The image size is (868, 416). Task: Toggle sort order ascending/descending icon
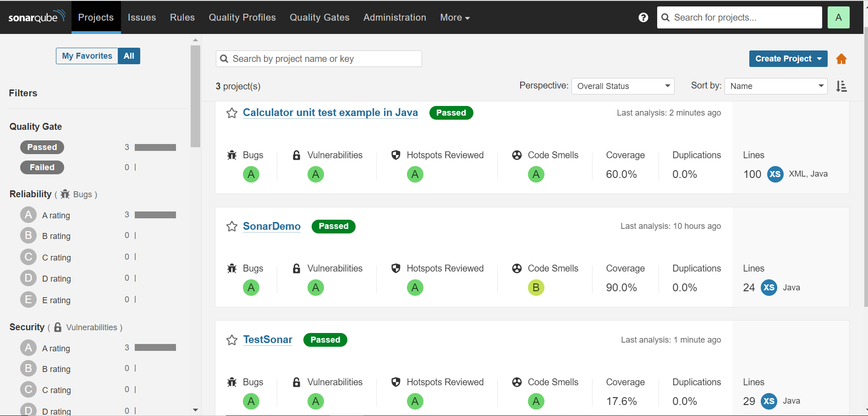point(841,86)
